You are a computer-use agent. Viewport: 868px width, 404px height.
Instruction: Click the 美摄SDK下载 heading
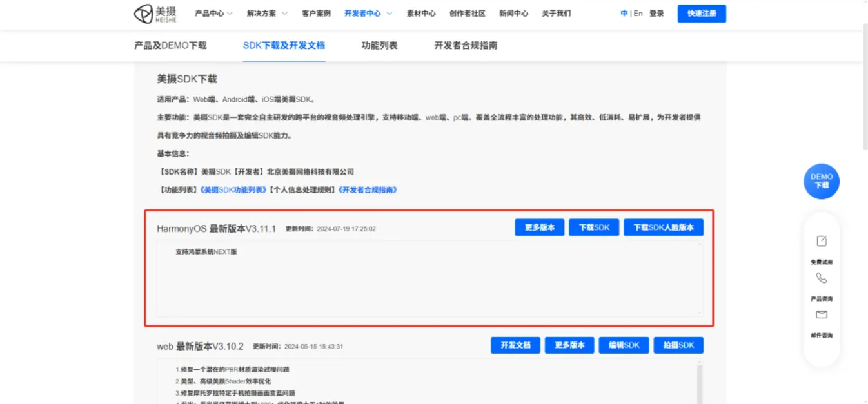pyautogui.click(x=187, y=79)
